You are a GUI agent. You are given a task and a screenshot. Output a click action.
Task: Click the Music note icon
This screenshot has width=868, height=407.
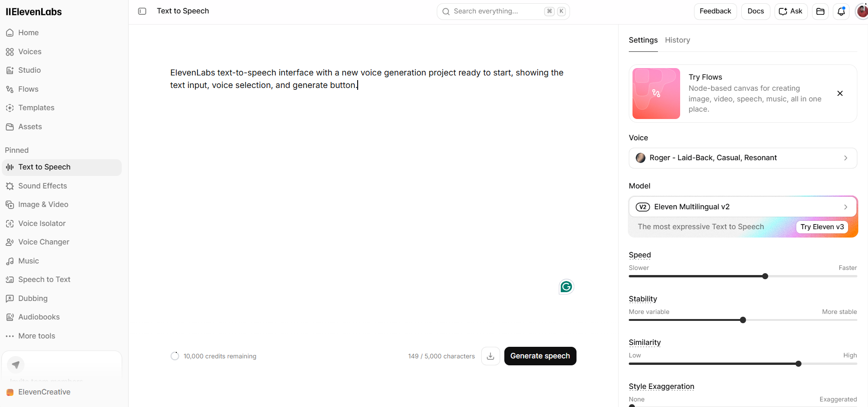(10, 261)
